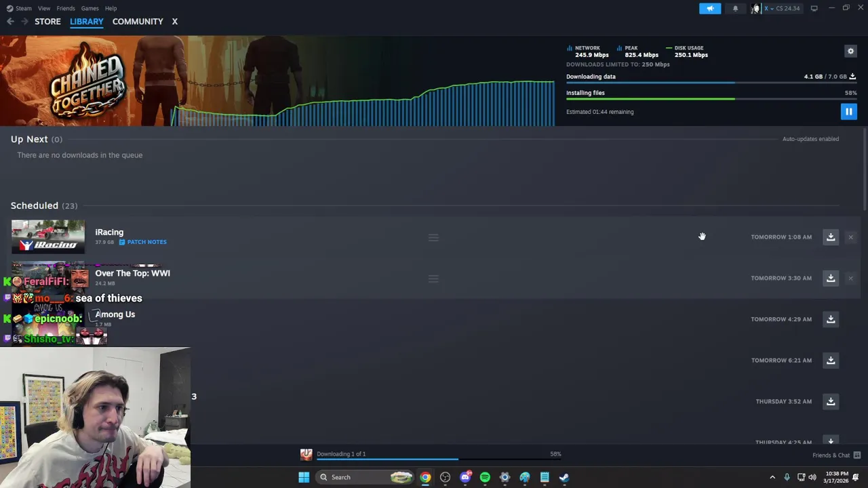
Task: Click the announcements megaphone icon
Action: pos(710,9)
